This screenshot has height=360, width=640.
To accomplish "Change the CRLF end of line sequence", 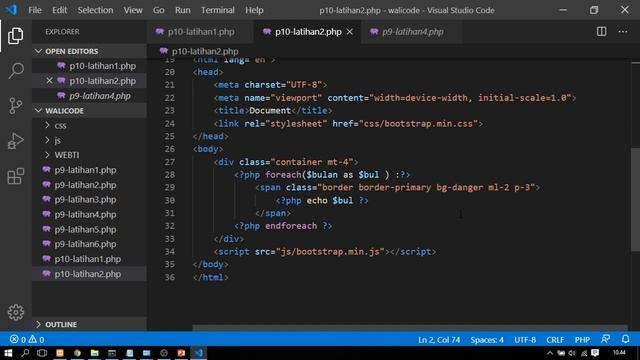I will pos(555,340).
